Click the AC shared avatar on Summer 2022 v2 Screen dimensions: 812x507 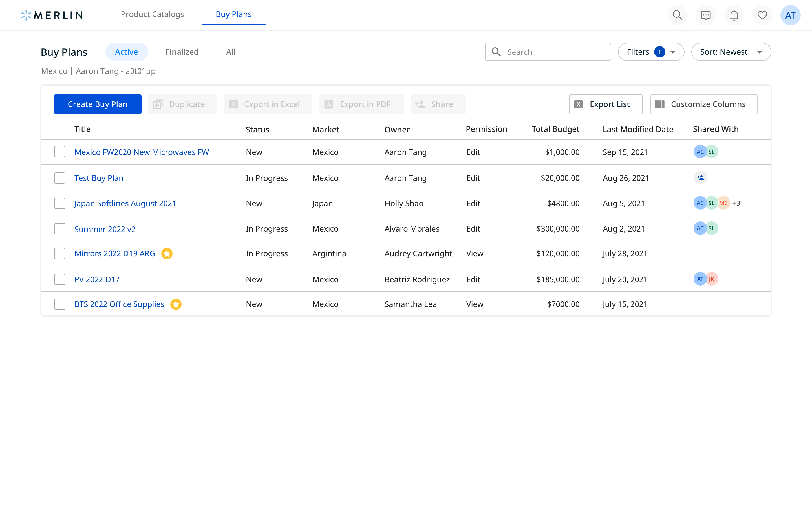(700, 228)
